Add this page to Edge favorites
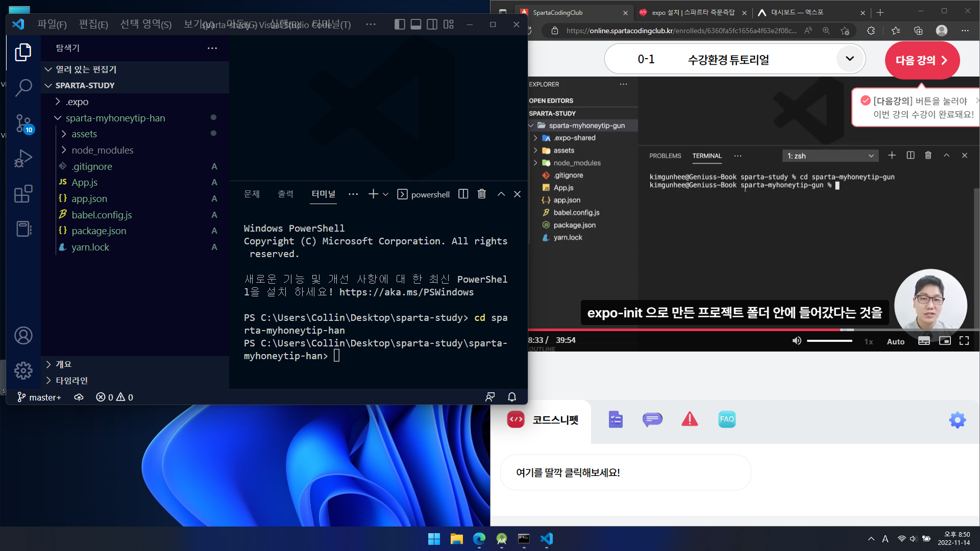The image size is (980, 551). (845, 31)
